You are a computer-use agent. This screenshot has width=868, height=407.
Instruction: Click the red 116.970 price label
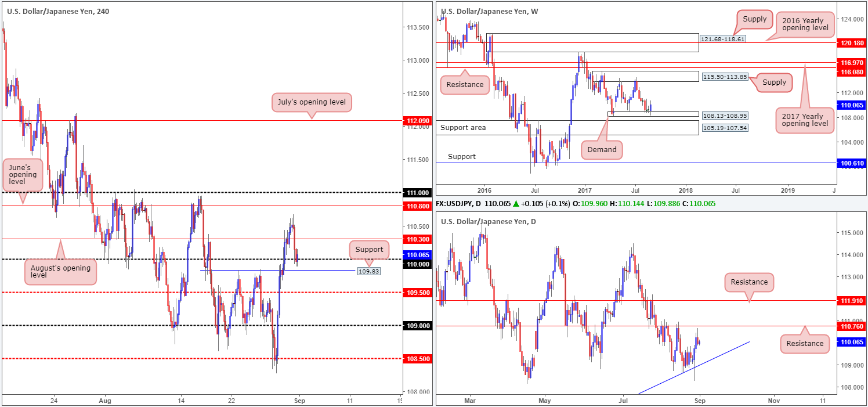pyautogui.click(x=852, y=62)
